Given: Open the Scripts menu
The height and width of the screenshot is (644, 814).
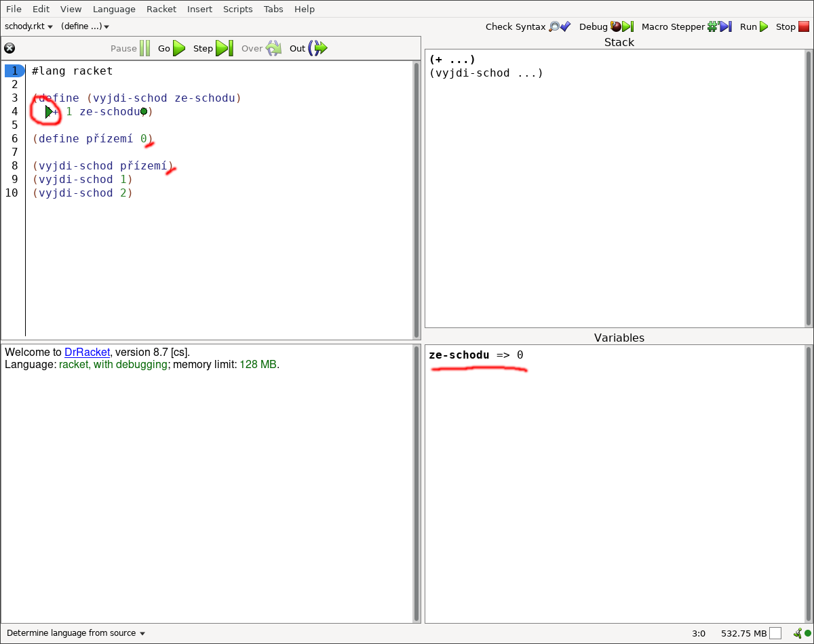Looking at the screenshot, I should point(237,9).
